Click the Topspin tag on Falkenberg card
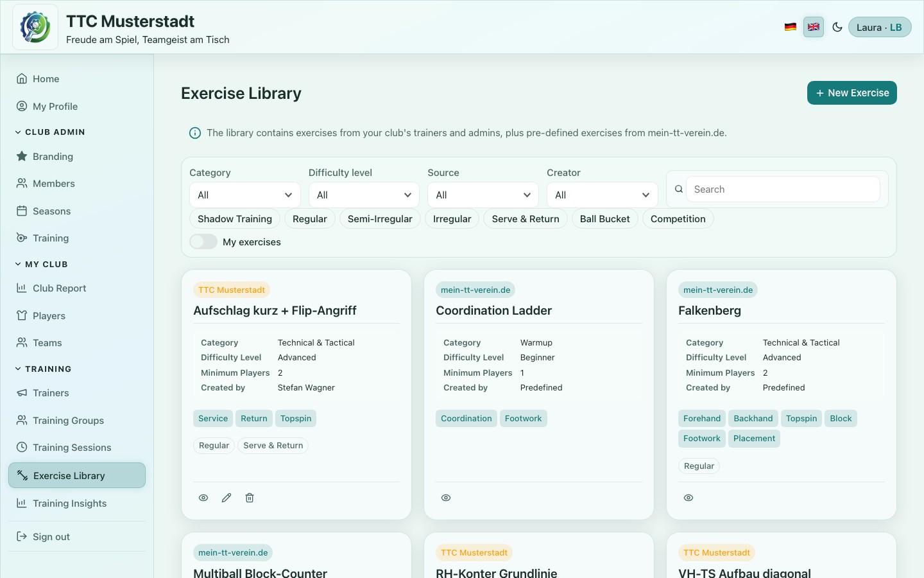924x578 pixels. 801,418
